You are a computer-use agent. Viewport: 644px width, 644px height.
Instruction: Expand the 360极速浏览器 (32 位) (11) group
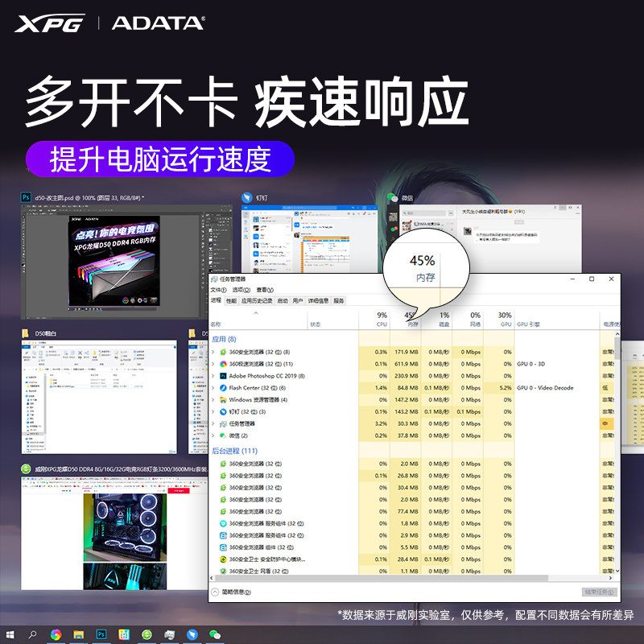pyautogui.click(x=213, y=364)
